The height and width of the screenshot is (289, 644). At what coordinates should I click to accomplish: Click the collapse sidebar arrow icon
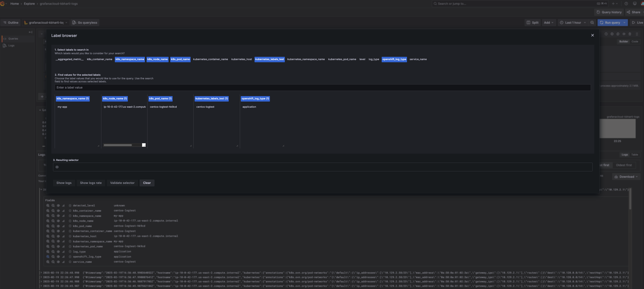tap(31, 32)
